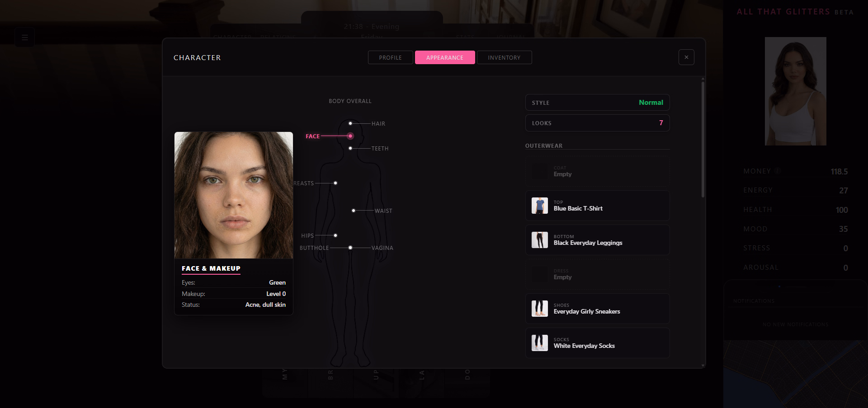Click the Blue Basic T-Shirt icon
This screenshot has height=408, width=868.
[540, 206]
